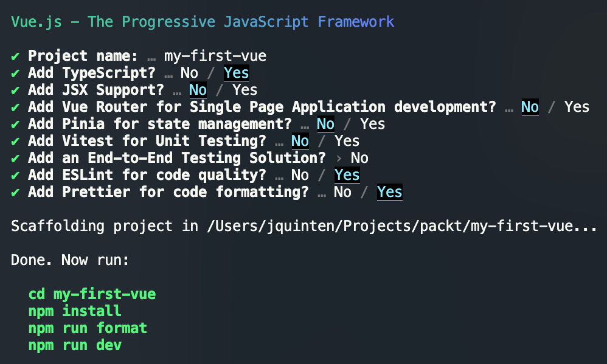The height and width of the screenshot is (364, 607).
Task: Click the checkmark beside Add Vue Router
Action: (x=15, y=108)
